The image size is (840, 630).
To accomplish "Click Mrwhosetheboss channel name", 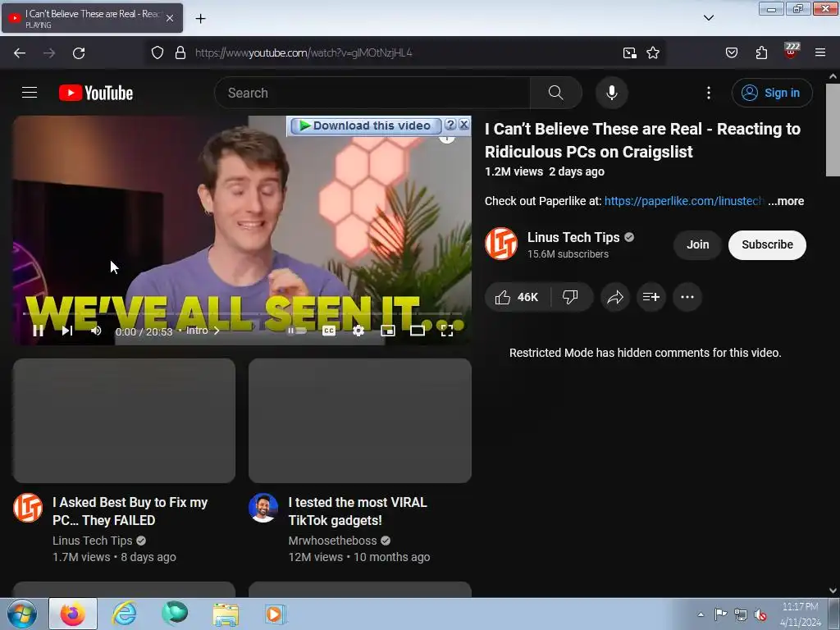I will [332, 541].
